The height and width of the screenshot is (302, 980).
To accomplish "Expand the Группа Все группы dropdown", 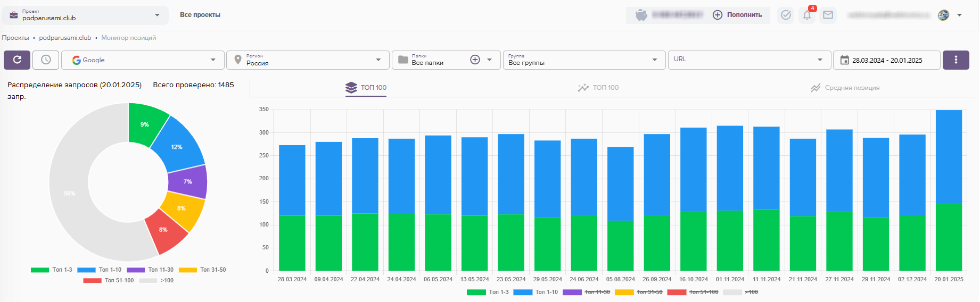I will [x=583, y=60].
